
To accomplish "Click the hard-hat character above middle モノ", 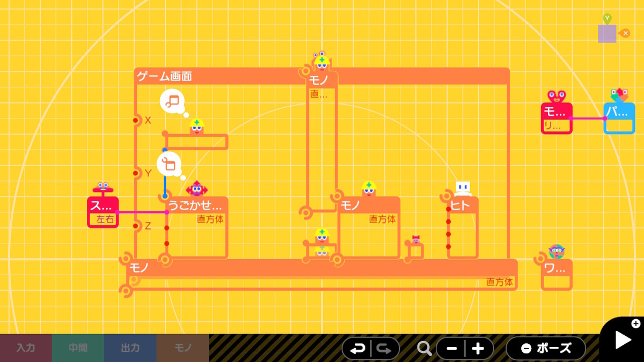I will point(369,189).
